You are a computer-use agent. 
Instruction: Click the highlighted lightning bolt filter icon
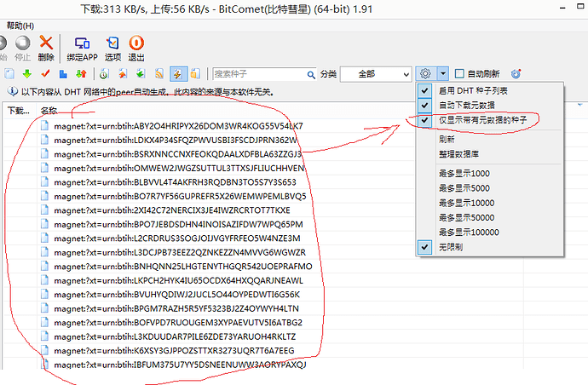178,74
